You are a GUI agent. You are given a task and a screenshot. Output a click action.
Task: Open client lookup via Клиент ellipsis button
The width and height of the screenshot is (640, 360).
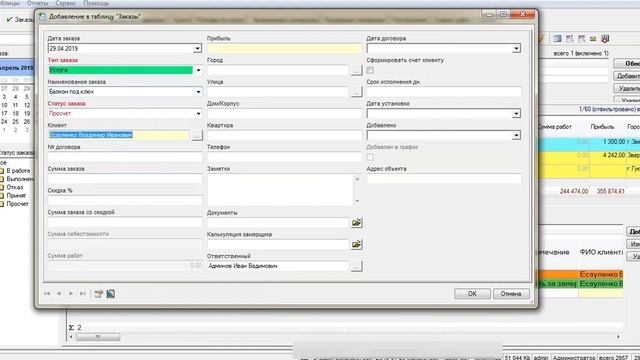[197, 135]
